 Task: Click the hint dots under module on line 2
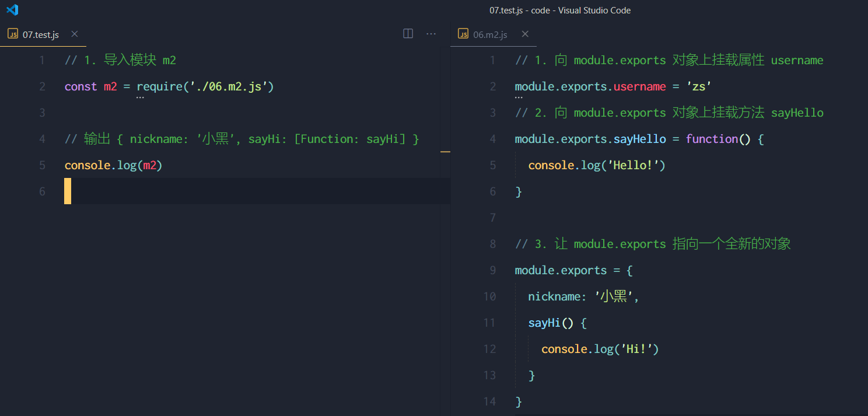pyautogui.click(x=519, y=98)
